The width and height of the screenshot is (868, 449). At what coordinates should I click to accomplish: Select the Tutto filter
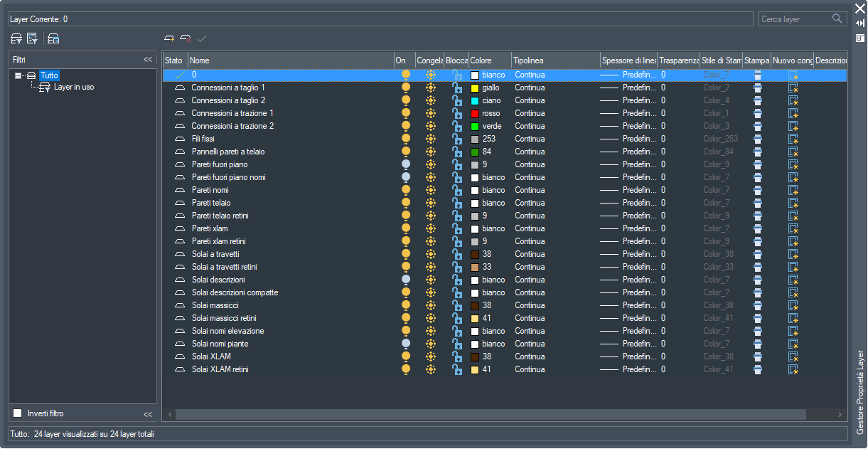[50, 75]
